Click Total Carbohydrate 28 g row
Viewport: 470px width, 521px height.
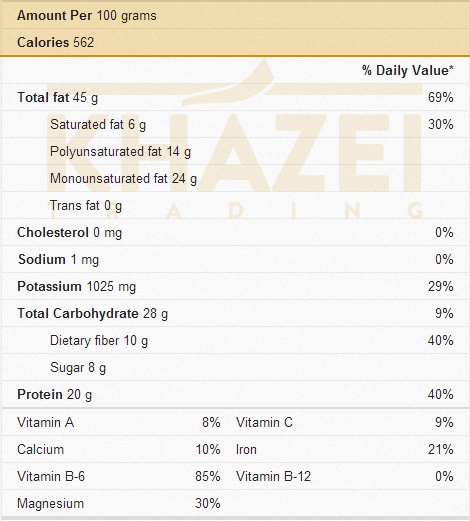[x=235, y=313]
